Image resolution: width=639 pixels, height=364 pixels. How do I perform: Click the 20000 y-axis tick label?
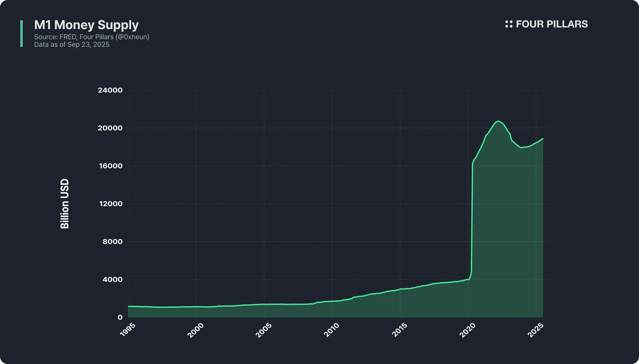[110, 128]
